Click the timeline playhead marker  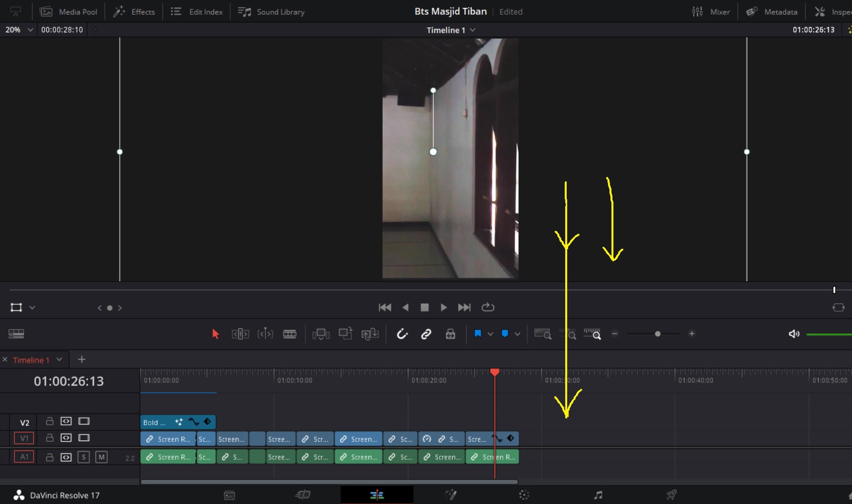[495, 372]
